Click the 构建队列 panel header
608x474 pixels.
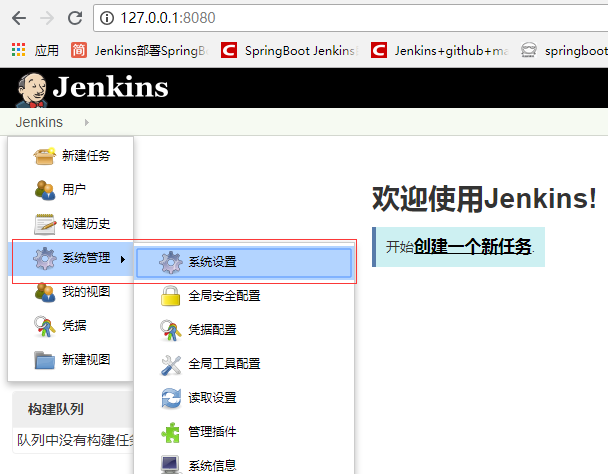click(73, 409)
